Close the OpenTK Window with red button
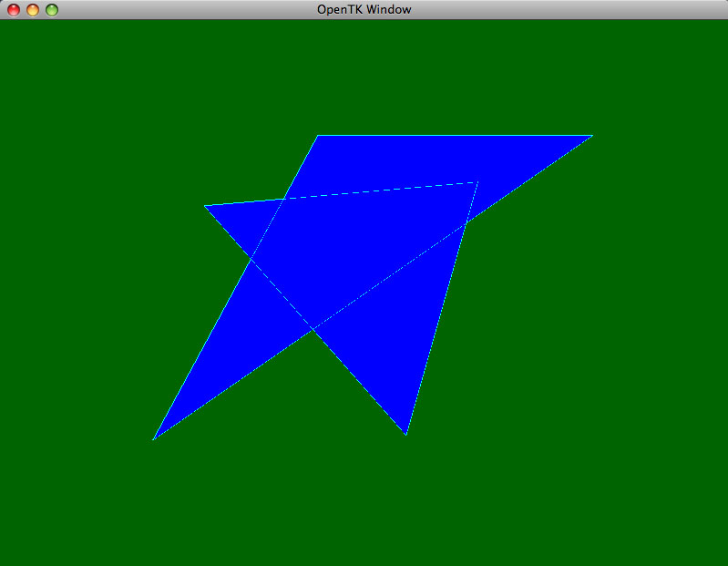Screen dimensions: 728x566 click(14, 10)
